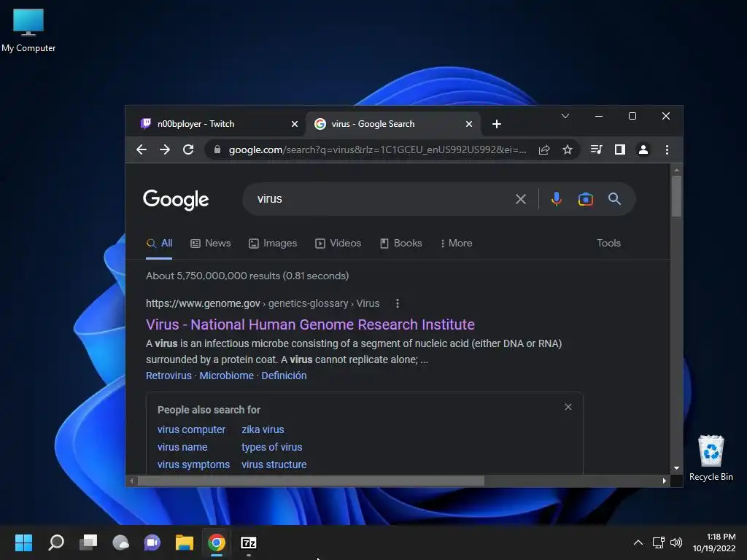Open Chrome three-dot menu
This screenshot has height=560, width=747.
(667, 149)
